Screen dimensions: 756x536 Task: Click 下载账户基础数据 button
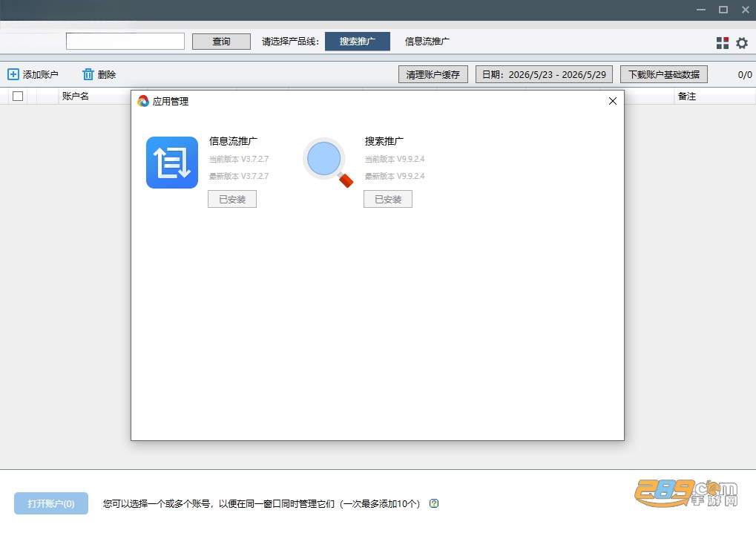pos(664,74)
